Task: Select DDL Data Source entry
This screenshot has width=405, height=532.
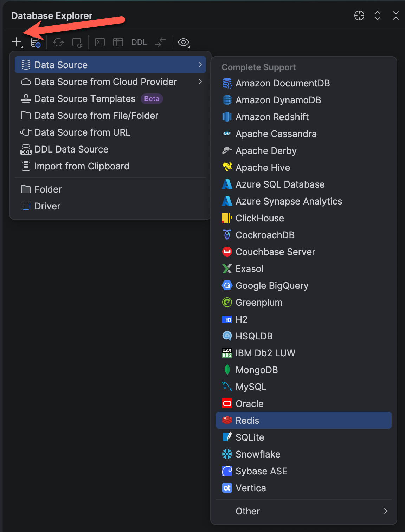Action: click(110, 149)
